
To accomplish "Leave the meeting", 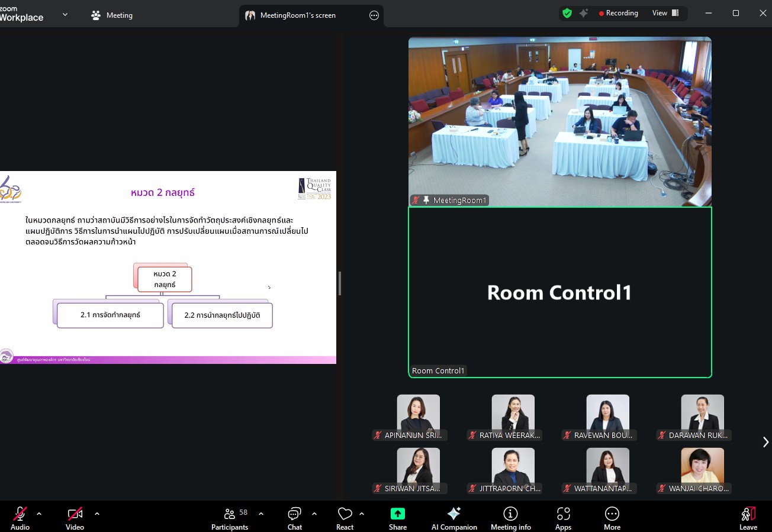I will pyautogui.click(x=748, y=518).
